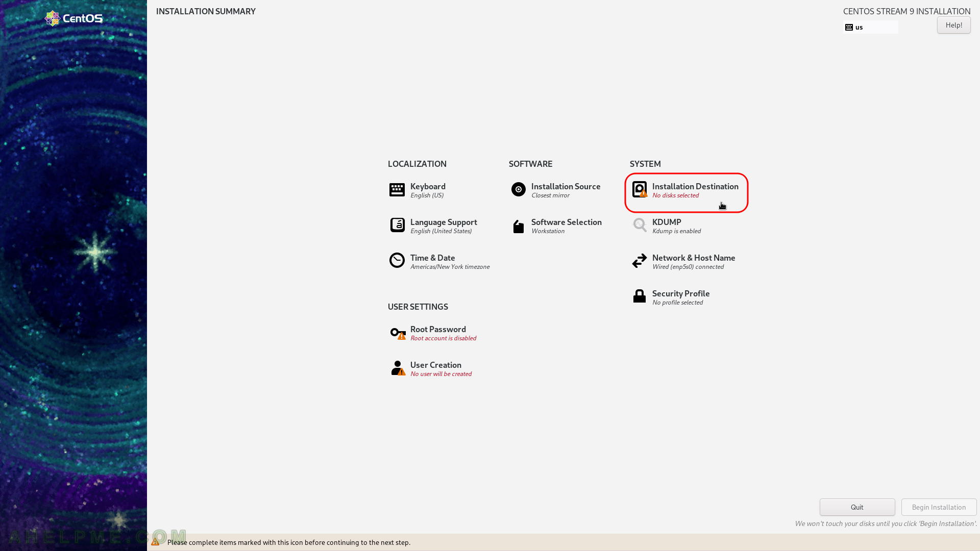The image size is (980, 551).
Task: Click 'CENTOS STREAM 9 INSTALLATION' title text
Action: [x=906, y=11]
